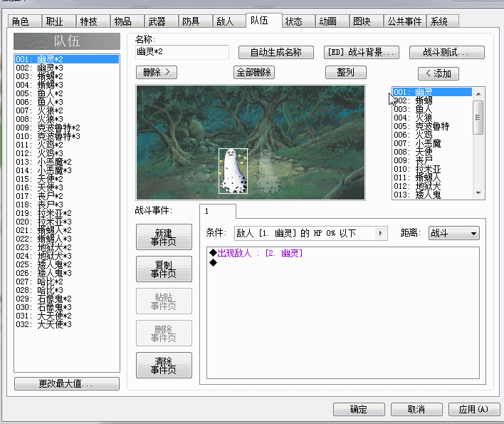The image size is (504, 424).
Task: Click 全部删除 to remove all enemies
Action: [254, 72]
